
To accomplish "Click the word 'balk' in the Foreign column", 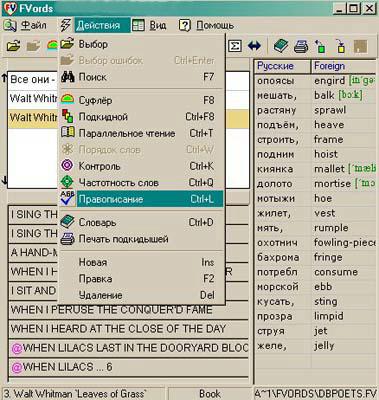I will coord(324,95).
